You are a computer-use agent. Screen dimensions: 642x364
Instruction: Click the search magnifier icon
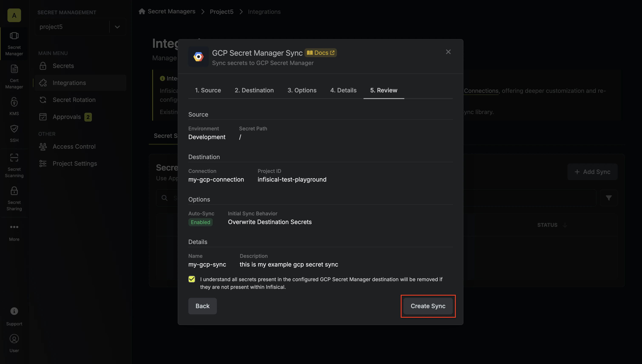coord(164,198)
